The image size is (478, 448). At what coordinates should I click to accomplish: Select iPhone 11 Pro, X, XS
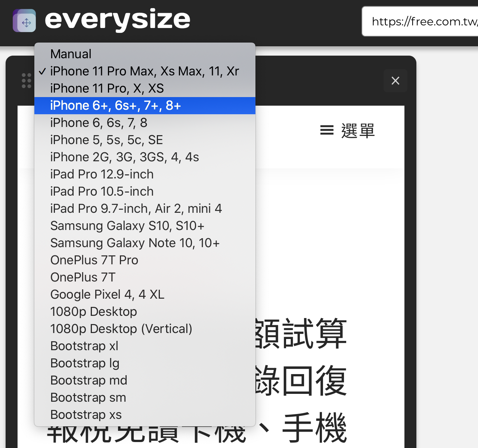145,88
